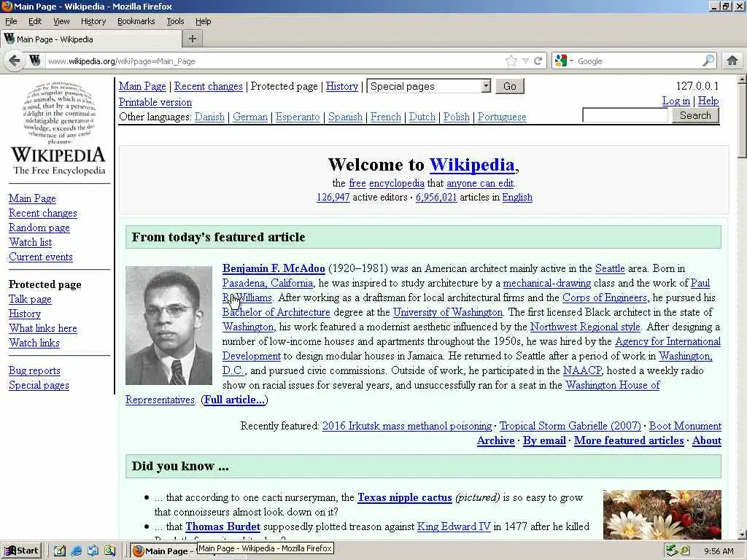Image resolution: width=747 pixels, height=560 pixels.
Task: Switch to the Esperanto language link
Action: 298,117
